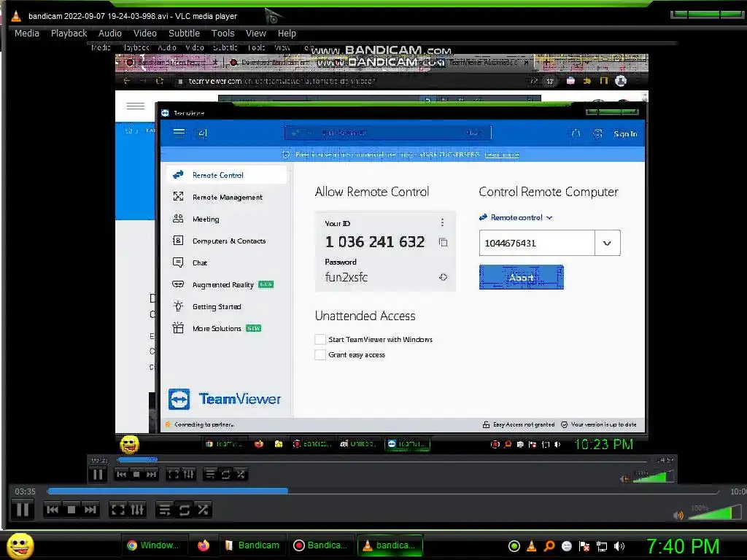Click the VLC cone icon in title bar
This screenshot has width=747, height=560.
pyautogui.click(x=16, y=16)
